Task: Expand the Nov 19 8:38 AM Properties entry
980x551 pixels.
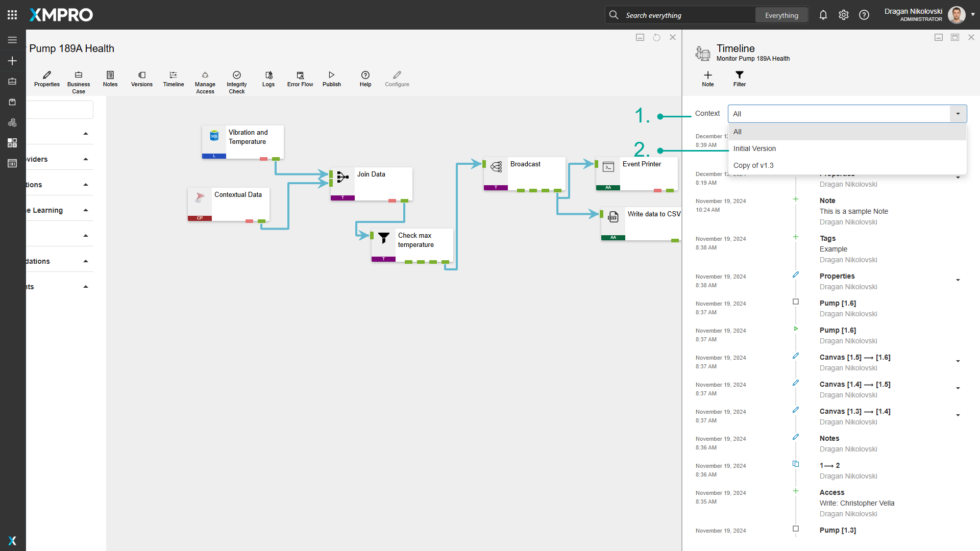Action: coord(958,280)
